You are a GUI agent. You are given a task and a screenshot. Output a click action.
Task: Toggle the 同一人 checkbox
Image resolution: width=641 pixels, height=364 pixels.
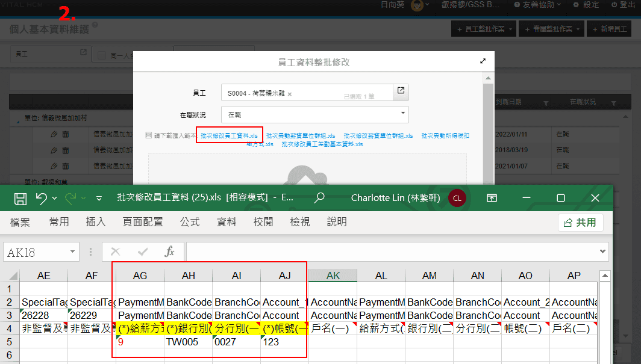pos(102,55)
